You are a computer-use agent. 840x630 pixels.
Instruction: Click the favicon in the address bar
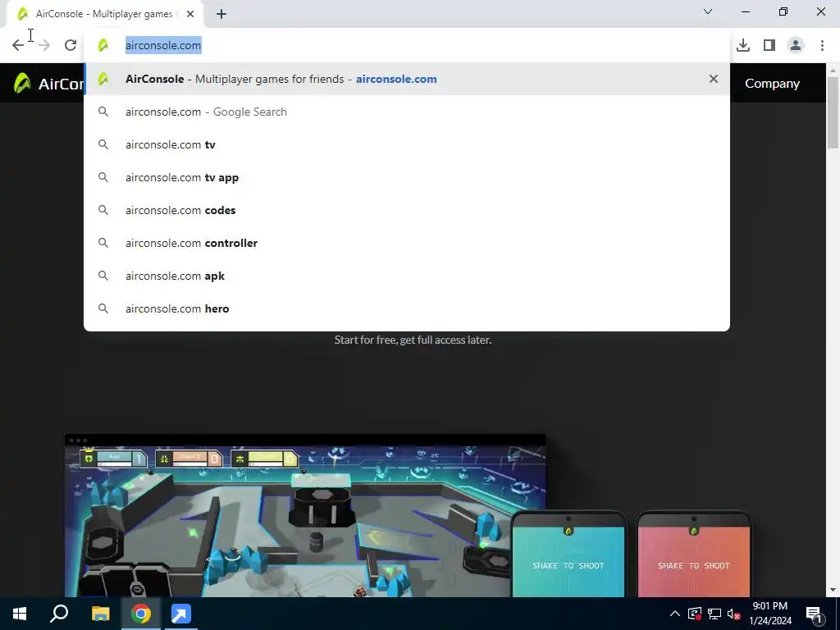pos(103,46)
